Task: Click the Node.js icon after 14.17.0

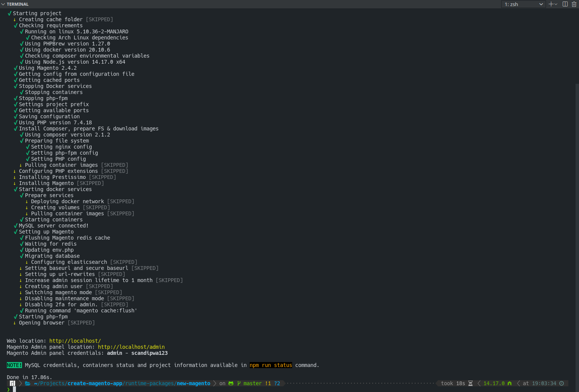Action: [510, 383]
